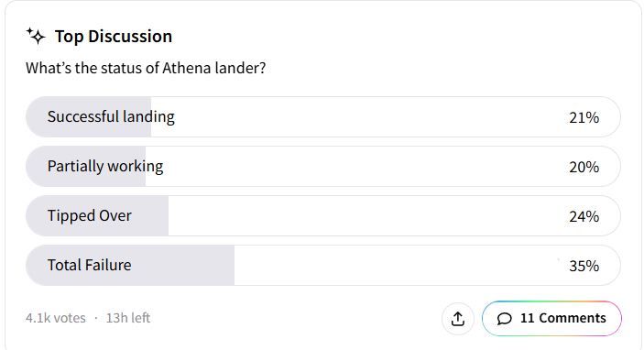Choose the Total Failure poll option
Viewport: 644px width, 350px height.
click(322, 266)
